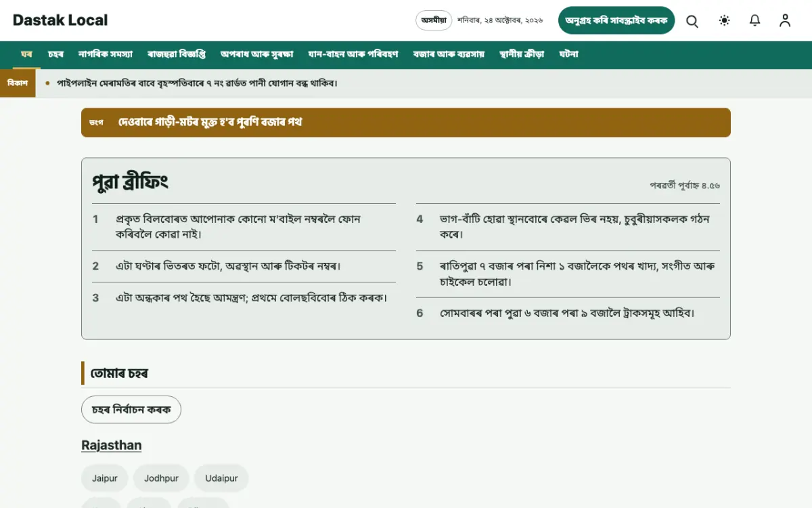This screenshot has width=812, height=508.
Task: Open ticker headline about pipeline repair
Action: (x=197, y=83)
